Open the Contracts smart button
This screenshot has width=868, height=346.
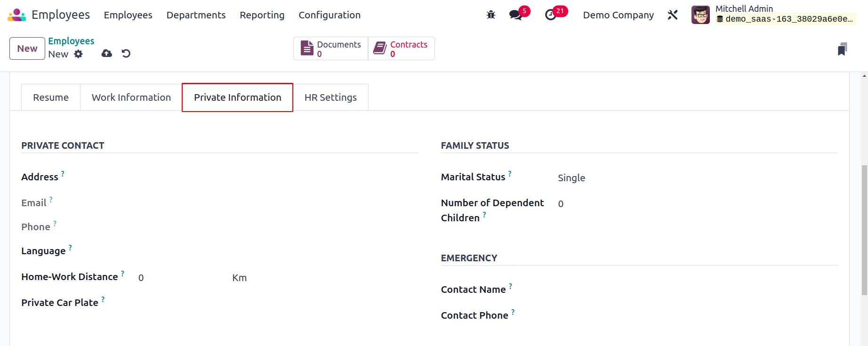point(401,48)
